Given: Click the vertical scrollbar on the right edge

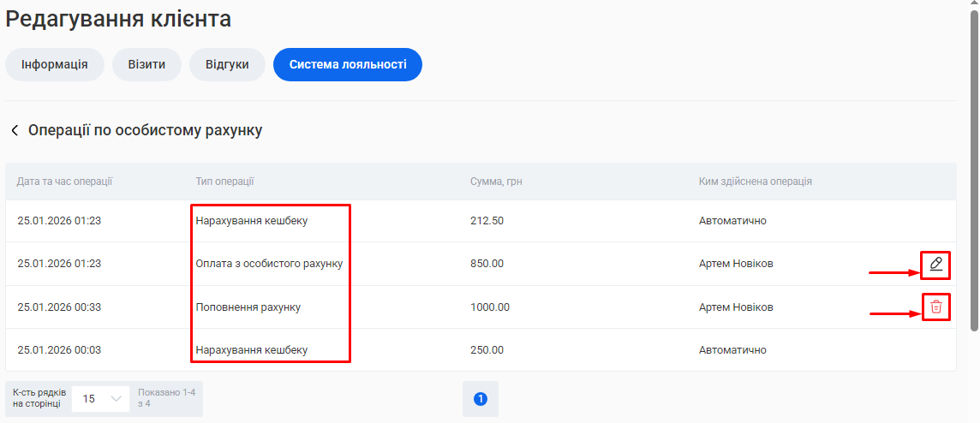Looking at the screenshot, I should (x=974, y=171).
